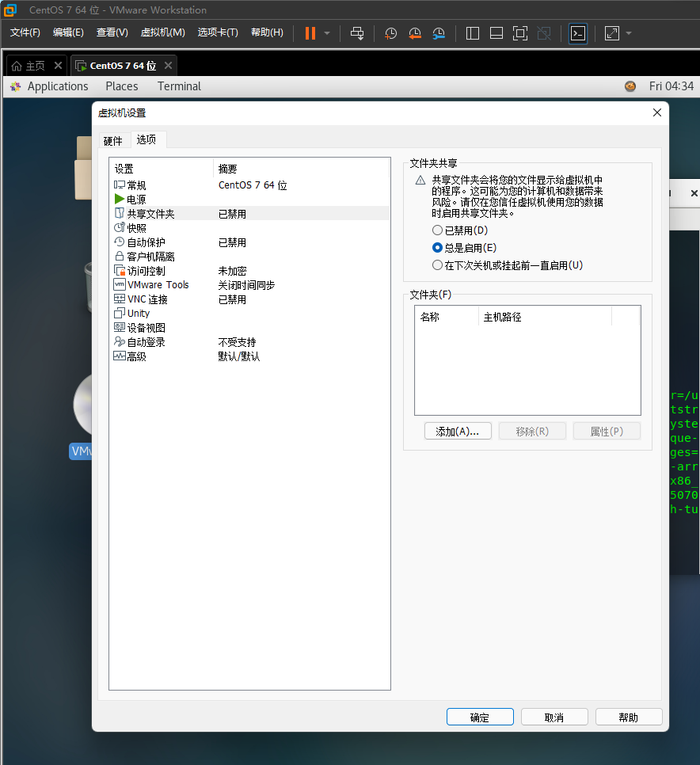Click the 设置 column header
This screenshot has height=765, width=700.
pyautogui.click(x=162, y=169)
